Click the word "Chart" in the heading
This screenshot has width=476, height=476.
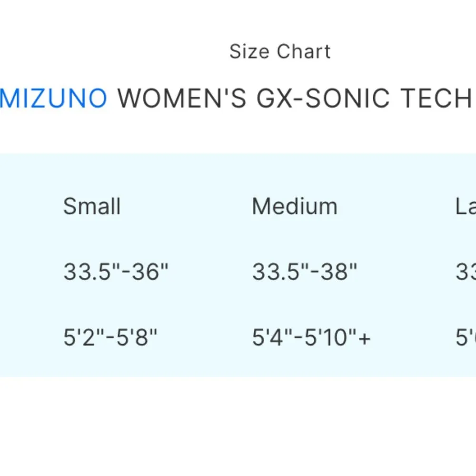coord(304,51)
